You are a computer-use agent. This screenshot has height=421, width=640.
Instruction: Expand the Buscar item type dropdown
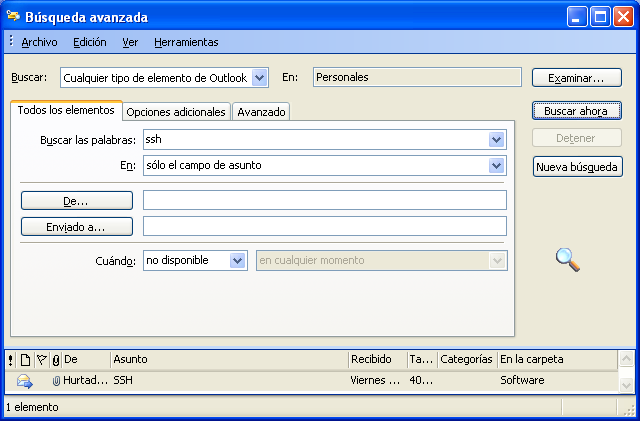point(260,77)
